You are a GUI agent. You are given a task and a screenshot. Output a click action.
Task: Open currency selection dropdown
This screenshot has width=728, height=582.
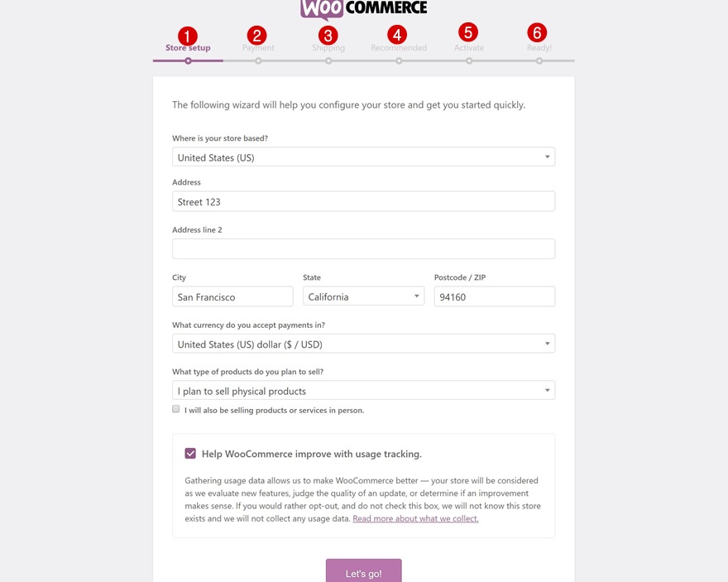point(363,344)
